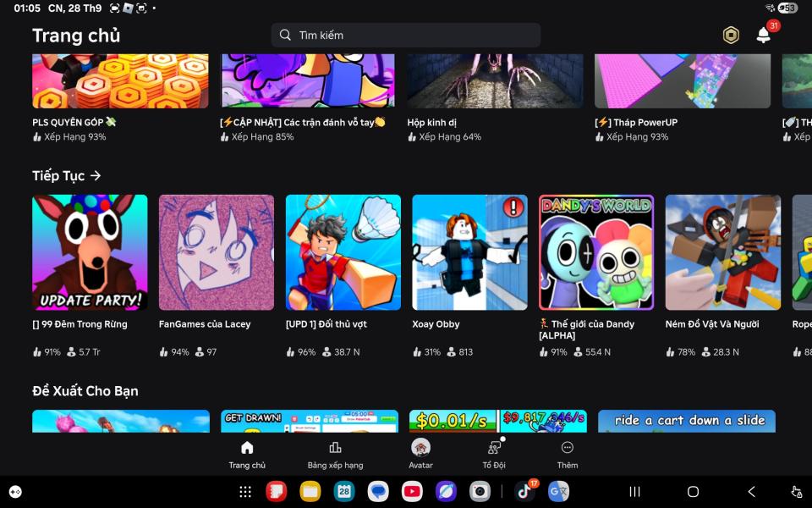Click the 38.7 N player count
This screenshot has height=508, width=812.
[341, 352]
